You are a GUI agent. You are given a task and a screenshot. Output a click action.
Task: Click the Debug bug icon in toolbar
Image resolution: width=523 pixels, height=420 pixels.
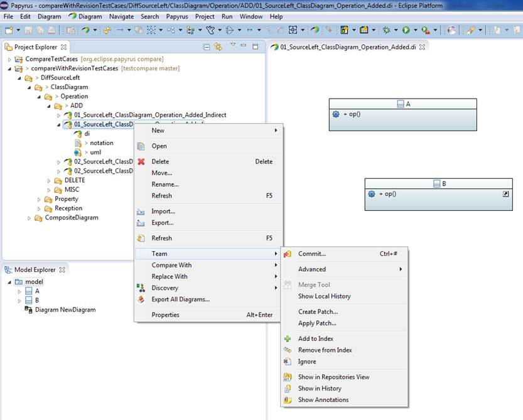(386, 30)
